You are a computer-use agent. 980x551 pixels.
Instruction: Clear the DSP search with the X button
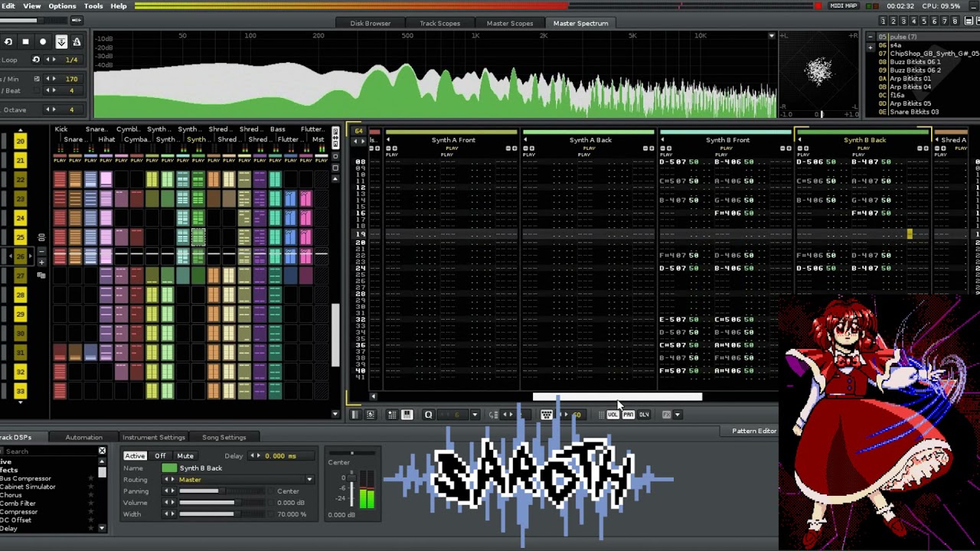pyautogui.click(x=102, y=452)
